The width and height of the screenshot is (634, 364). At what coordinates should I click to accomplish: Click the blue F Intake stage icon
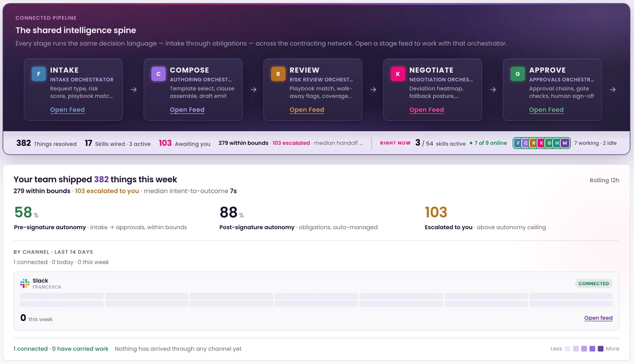pos(39,74)
